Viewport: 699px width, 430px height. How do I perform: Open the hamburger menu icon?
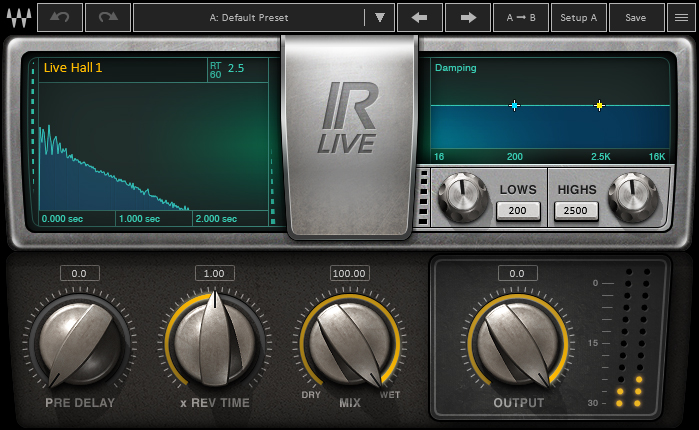click(682, 18)
